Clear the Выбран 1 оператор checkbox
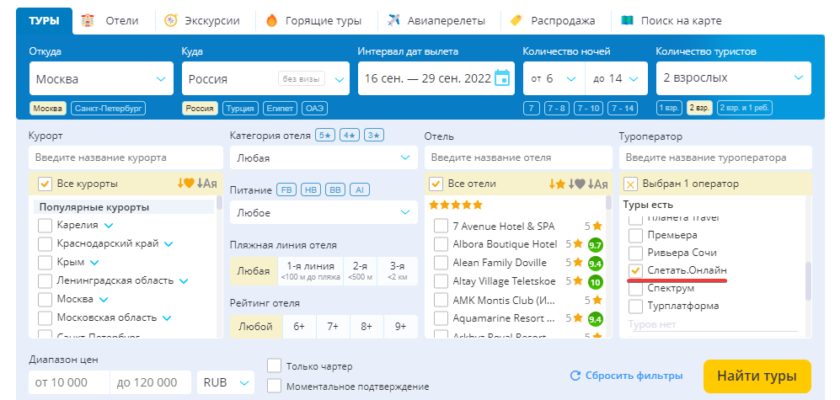 coord(631,184)
